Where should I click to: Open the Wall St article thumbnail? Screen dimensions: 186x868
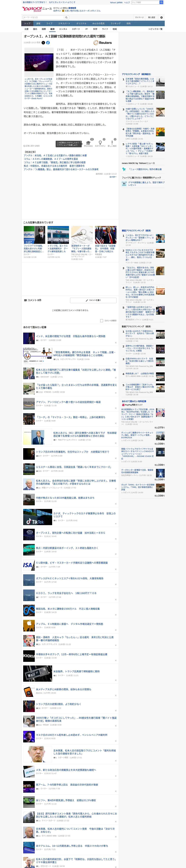[x=38, y=674]
